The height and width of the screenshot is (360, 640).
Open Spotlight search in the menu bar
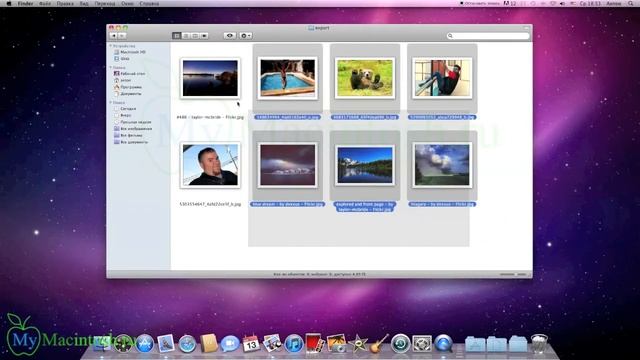(x=631, y=3)
